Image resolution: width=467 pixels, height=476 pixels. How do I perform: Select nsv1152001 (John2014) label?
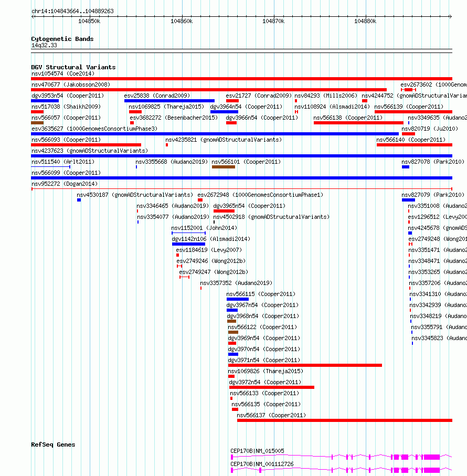[x=204, y=228]
